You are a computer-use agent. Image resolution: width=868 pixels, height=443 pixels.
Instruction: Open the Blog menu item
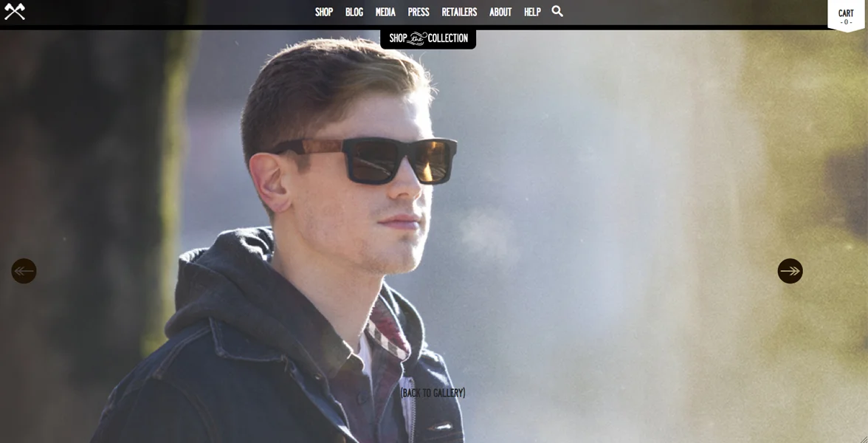click(354, 12)
